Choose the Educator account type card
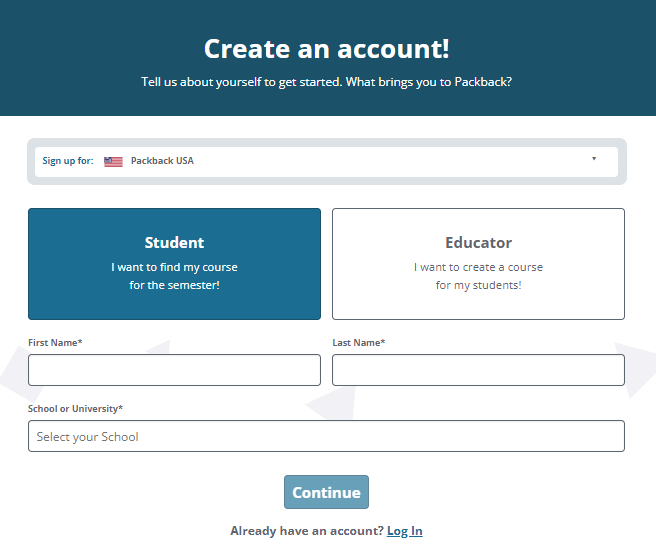The width and height of the screenshot is (656, 559). [478, 264]
